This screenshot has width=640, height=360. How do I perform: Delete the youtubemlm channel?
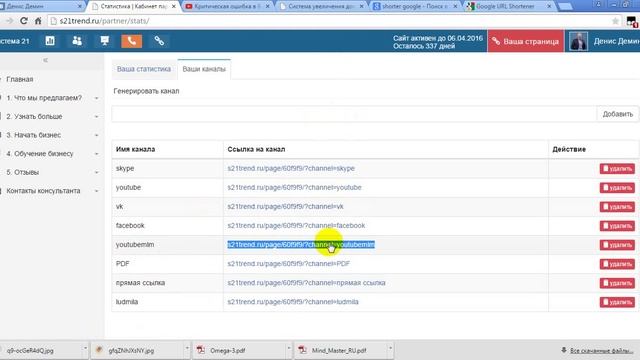tap(617, 245)
